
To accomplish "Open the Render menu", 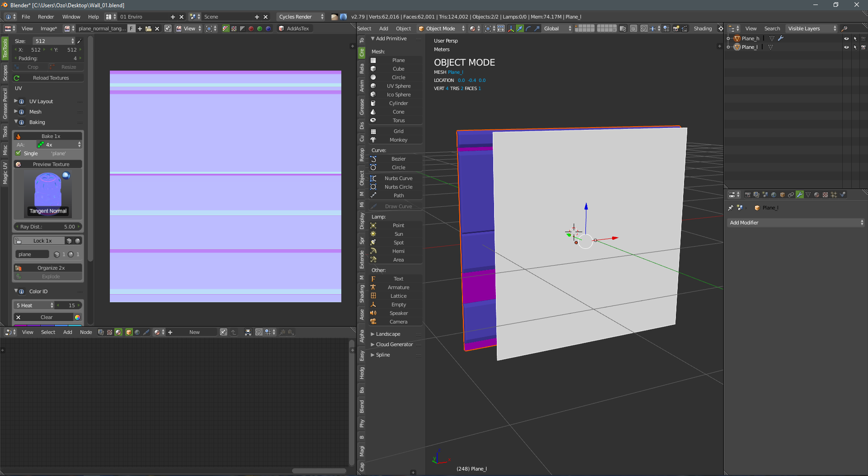I will pyautogui.click(x=46, y=17).
